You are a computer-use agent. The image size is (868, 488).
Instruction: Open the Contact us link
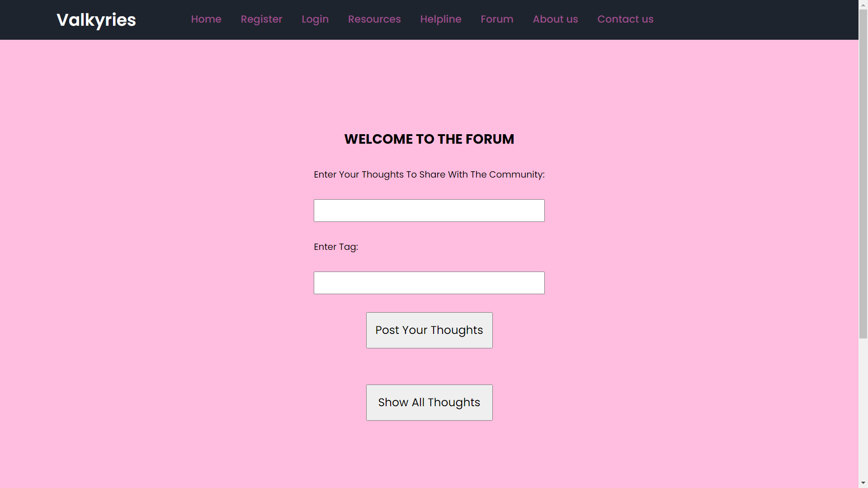point(625,19)
